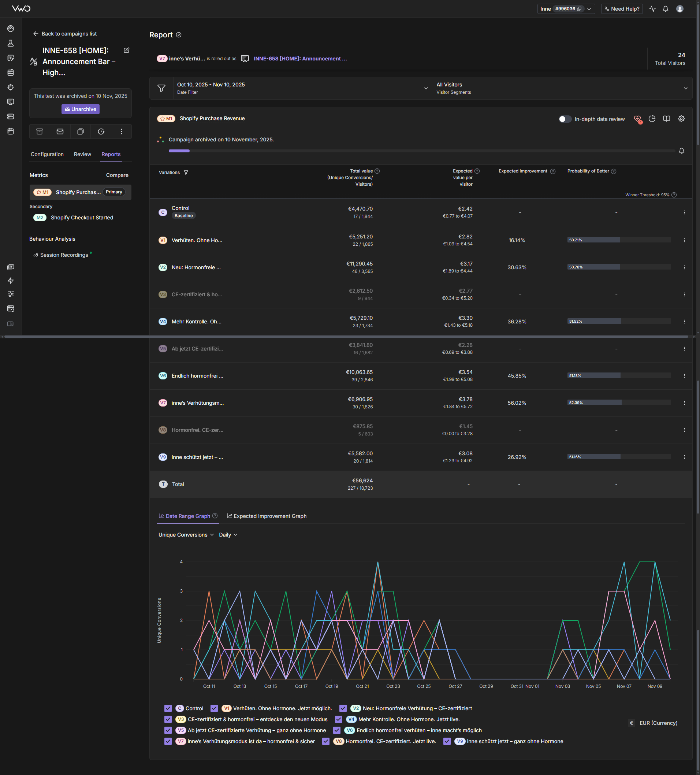
Task: Click the email report envelope icon
Action: tap(60, 131)
